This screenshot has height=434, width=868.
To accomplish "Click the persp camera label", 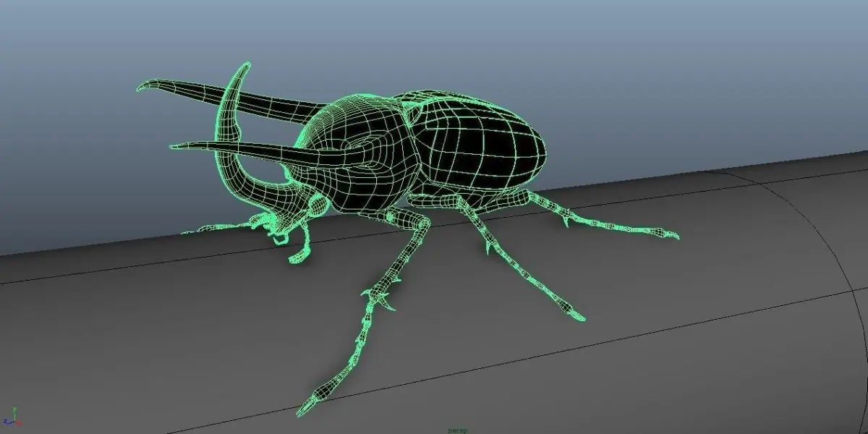I will (x=457, y=430).
